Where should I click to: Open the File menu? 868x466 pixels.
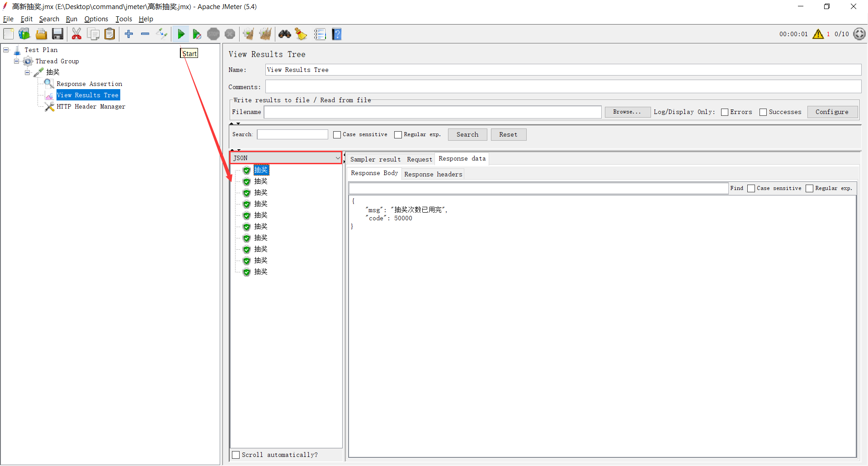coord(8,19)
